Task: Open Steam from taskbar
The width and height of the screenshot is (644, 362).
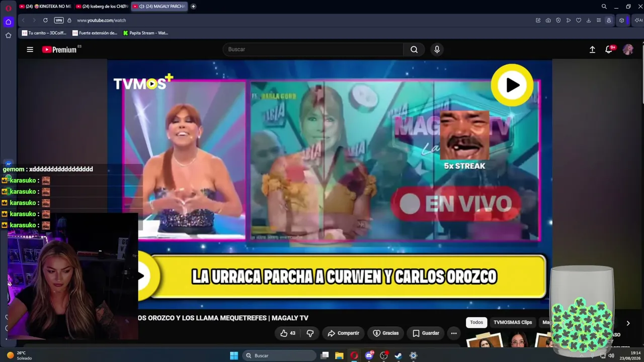Action: tap(398, 355)
